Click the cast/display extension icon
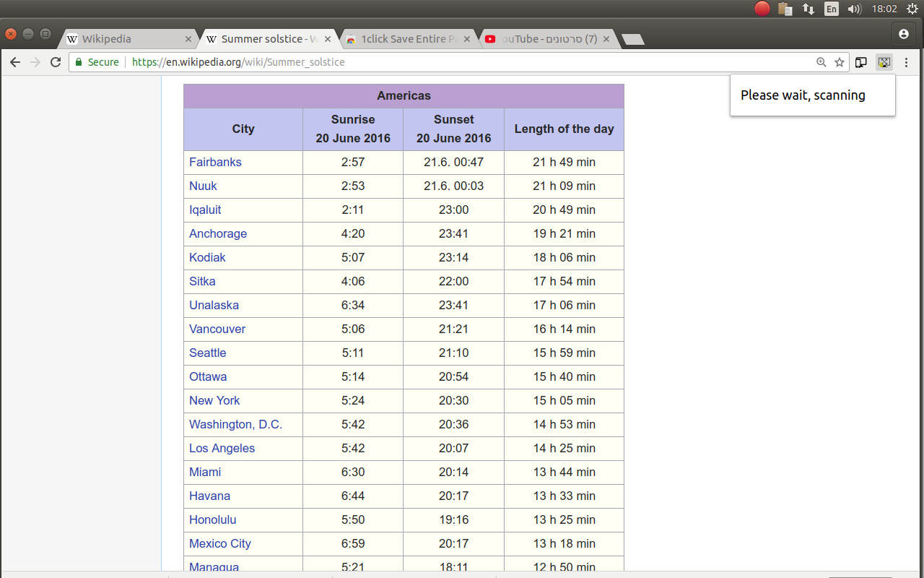 860,62
